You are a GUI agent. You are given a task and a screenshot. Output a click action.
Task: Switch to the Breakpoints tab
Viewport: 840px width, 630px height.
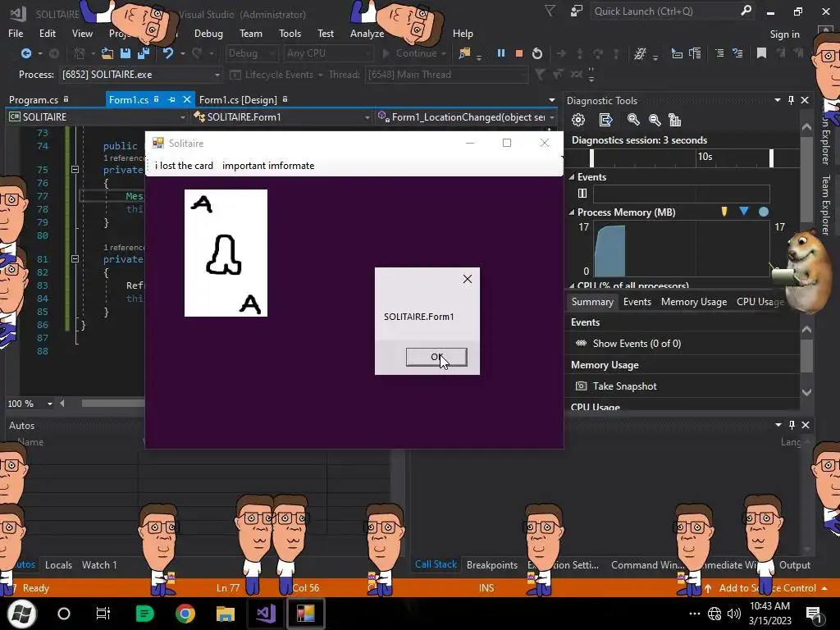[x=492, y=564]
